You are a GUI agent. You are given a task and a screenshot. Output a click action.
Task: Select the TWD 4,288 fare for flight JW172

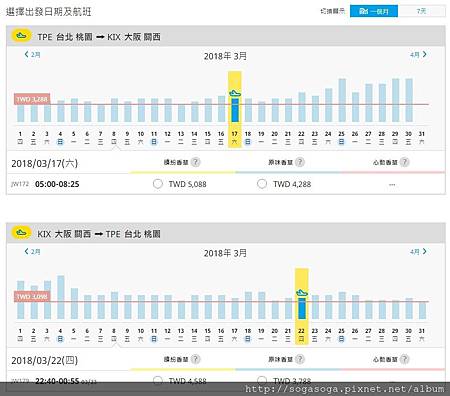click(262, 184)
